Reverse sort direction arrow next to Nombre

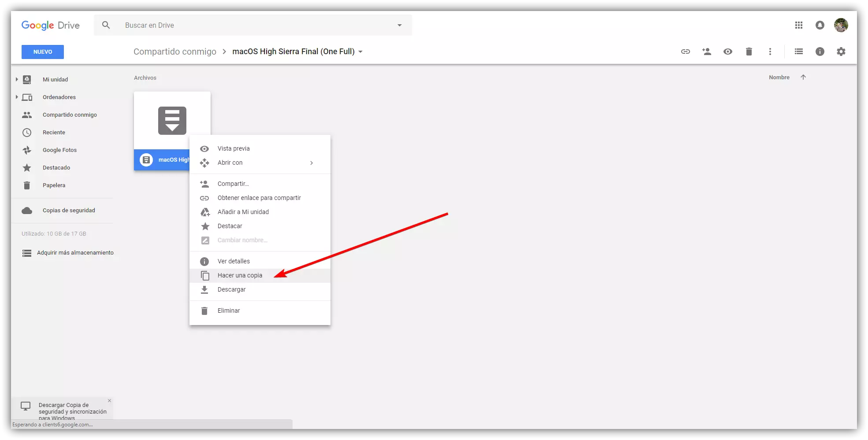coord(803,77)
